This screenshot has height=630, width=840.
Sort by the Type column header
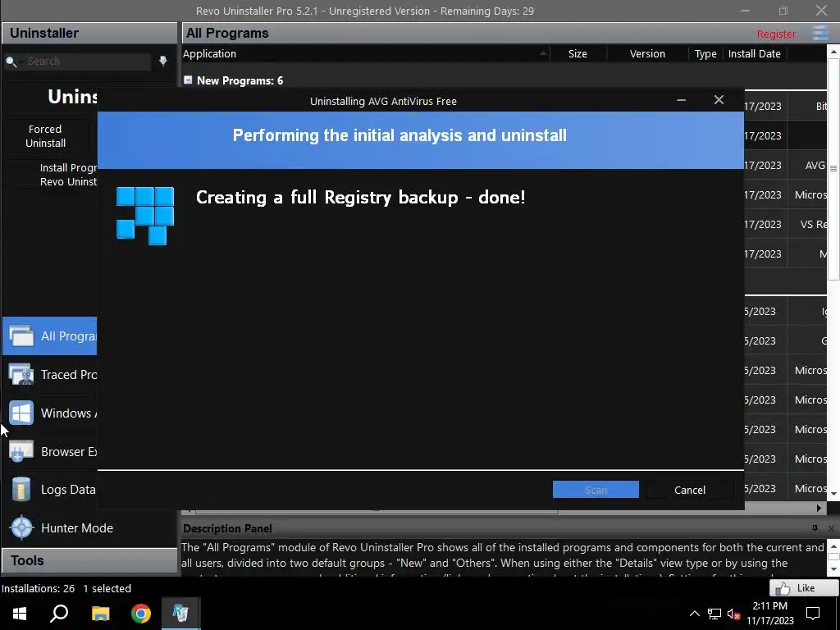click(x=705, y=53)
